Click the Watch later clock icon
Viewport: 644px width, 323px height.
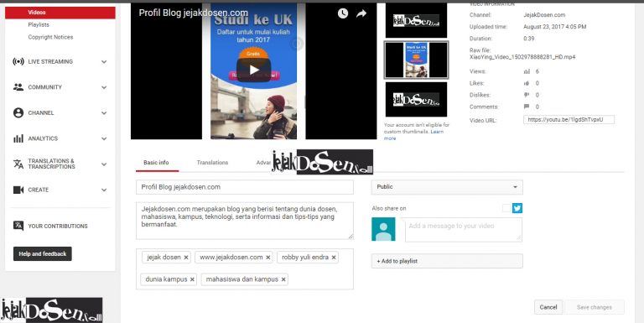tap(343, 13)
